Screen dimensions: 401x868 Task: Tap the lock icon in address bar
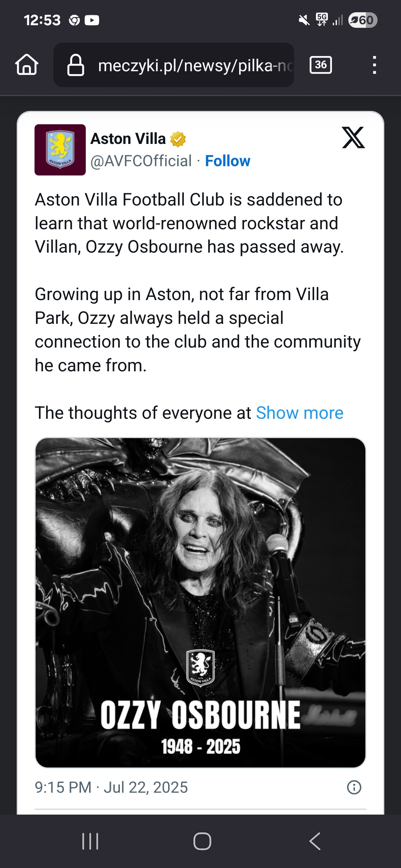point(75,65)
